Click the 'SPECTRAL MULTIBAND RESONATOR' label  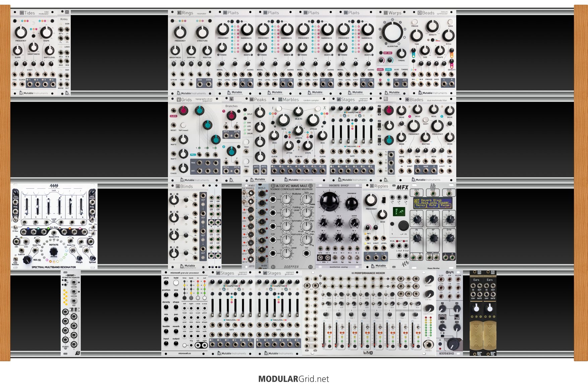(x=54, y=267)
